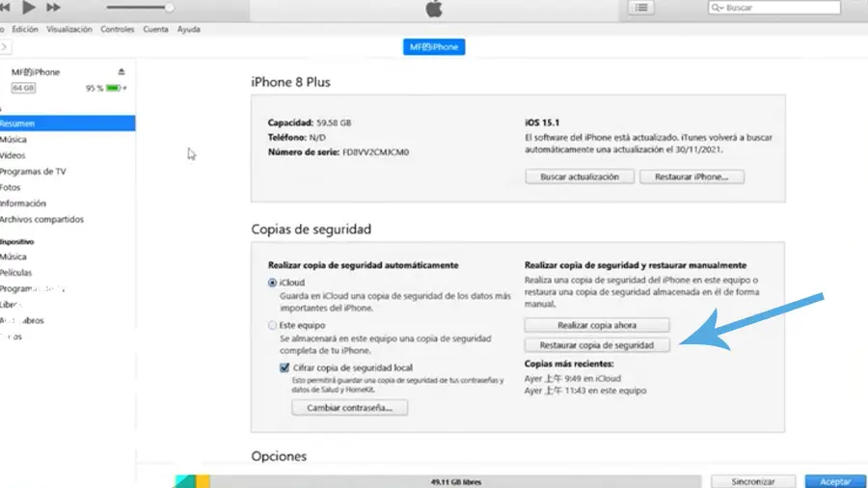Select Fotos in the sidebar
This screenshot has height=488, width=868.
(11, 187)
